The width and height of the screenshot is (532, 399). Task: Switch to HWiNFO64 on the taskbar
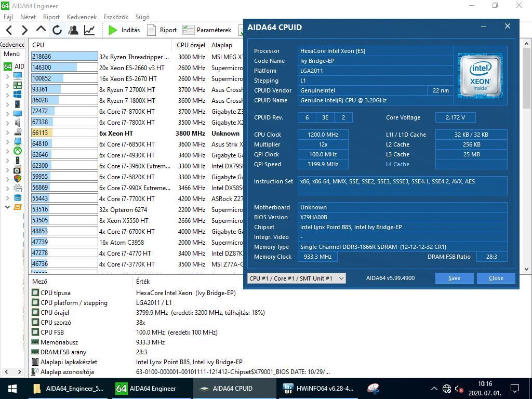(318, 389)
